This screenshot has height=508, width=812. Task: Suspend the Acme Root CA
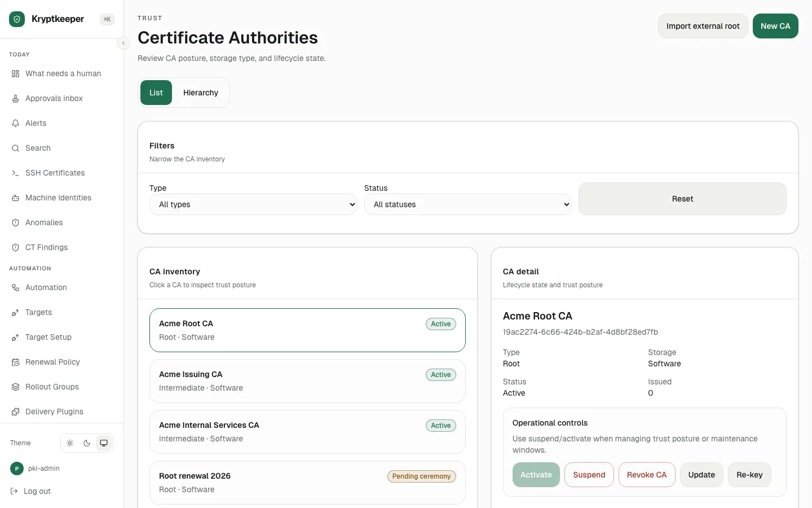(x=589, y=475)
